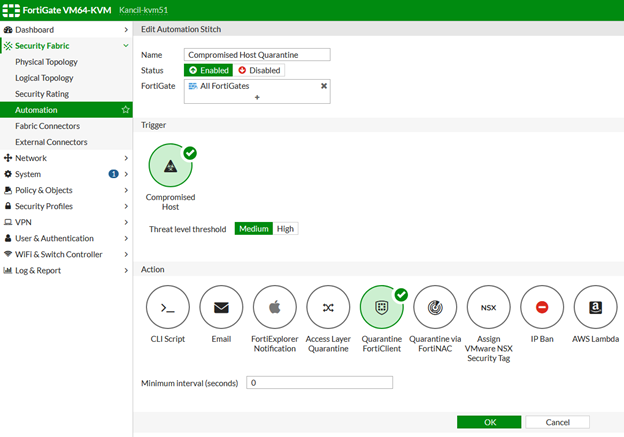Image resolution: width=624 pixels, height=437 pixels.
Task: Set threat level threshold to High
Action: pos(286,229)
